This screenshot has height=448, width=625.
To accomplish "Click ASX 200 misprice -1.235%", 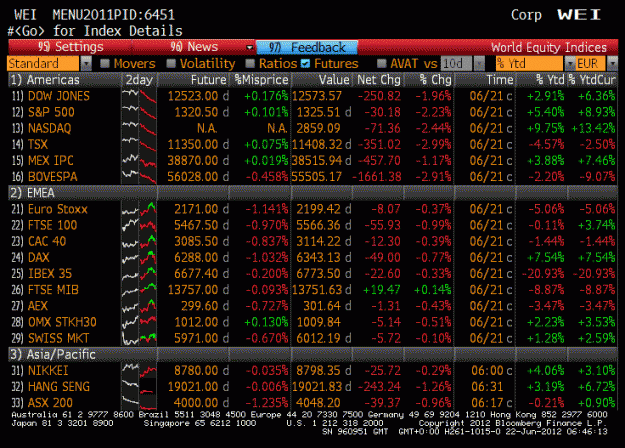I will (267, 403).
